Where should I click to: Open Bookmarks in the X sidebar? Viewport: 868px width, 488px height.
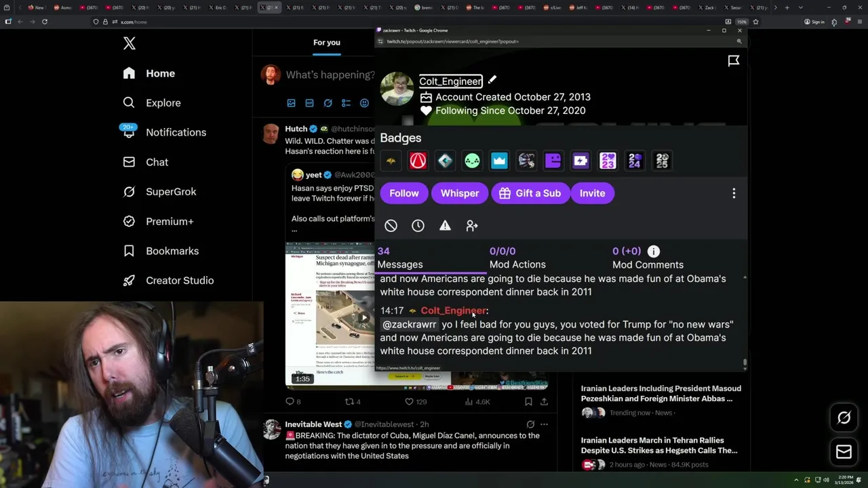(161, 251)
